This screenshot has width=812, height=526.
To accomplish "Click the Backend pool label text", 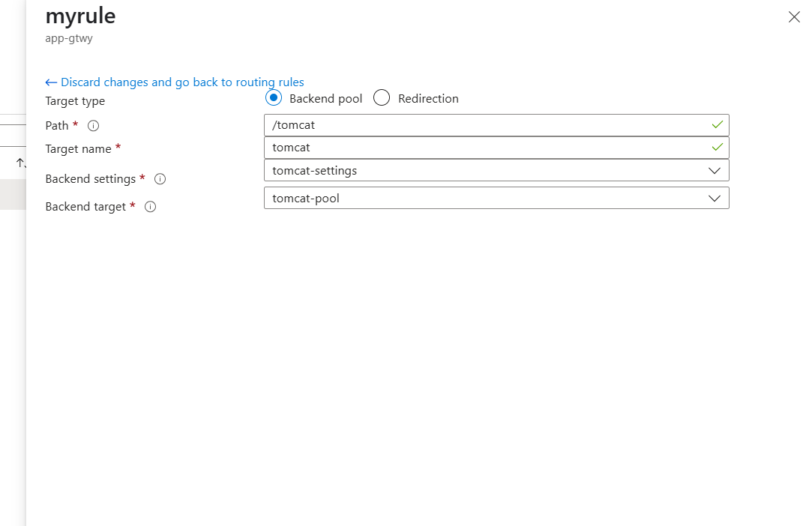I will (x=325, y=99).
